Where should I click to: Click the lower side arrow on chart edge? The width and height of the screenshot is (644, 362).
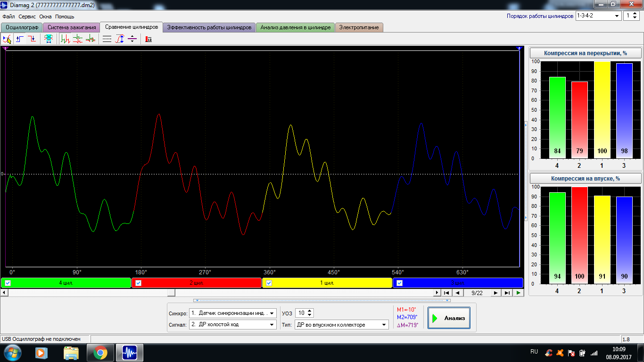(x=526, y=218)
